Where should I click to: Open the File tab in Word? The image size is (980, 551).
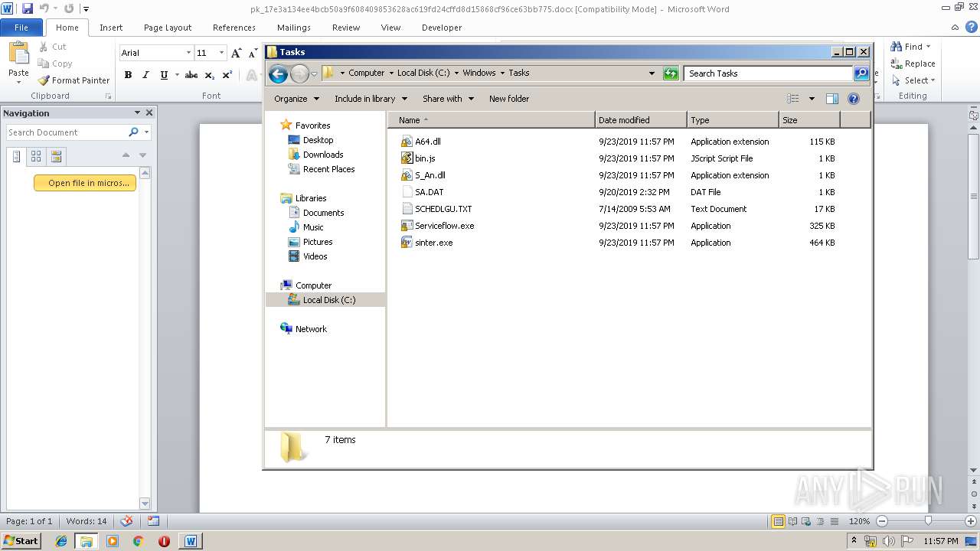click(x=21, y=28)
